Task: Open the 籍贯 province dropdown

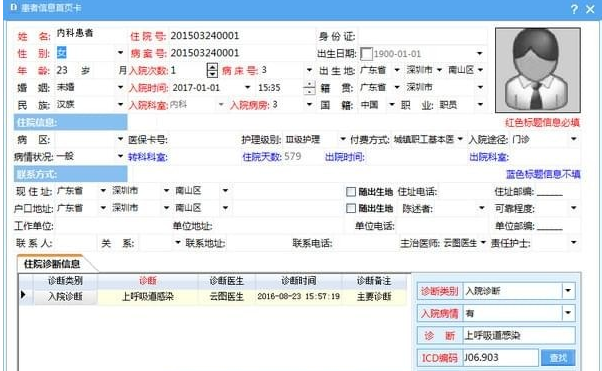Action: click(x=397, y=88)
